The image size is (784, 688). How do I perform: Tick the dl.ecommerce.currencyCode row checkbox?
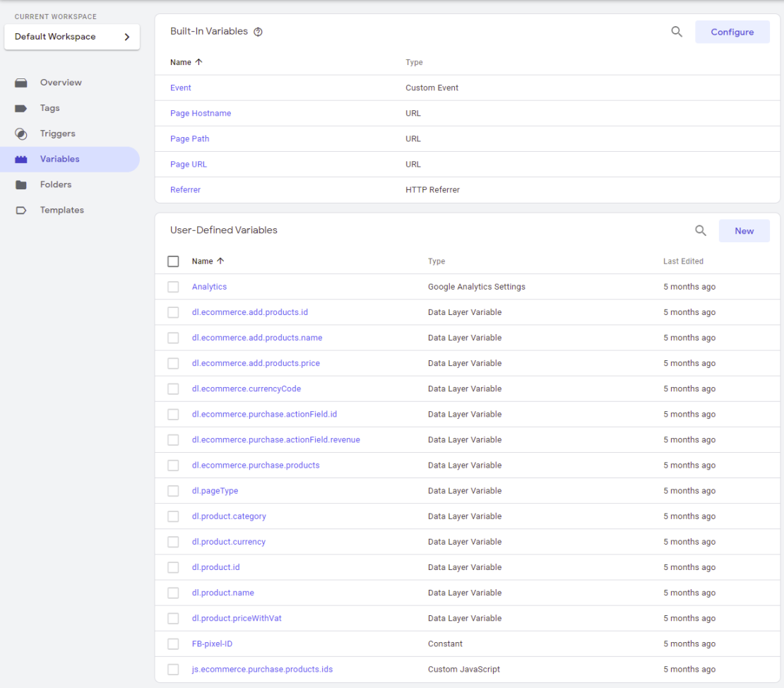[174, 389]
